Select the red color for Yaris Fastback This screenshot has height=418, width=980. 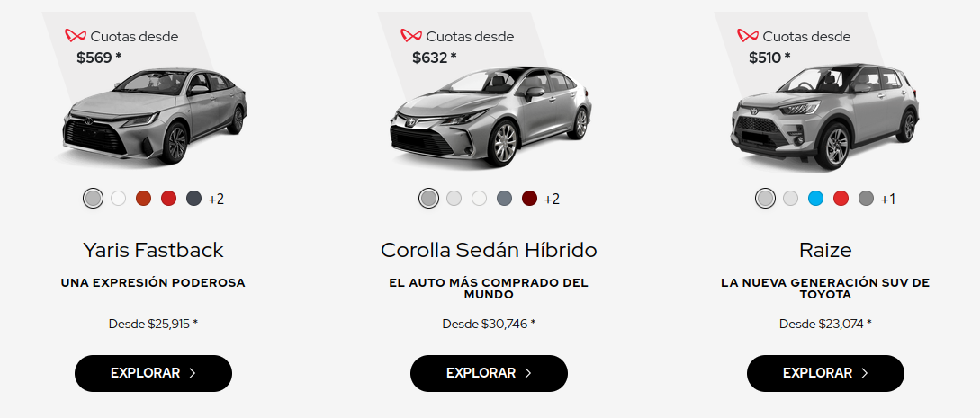[x=169, y=199]
